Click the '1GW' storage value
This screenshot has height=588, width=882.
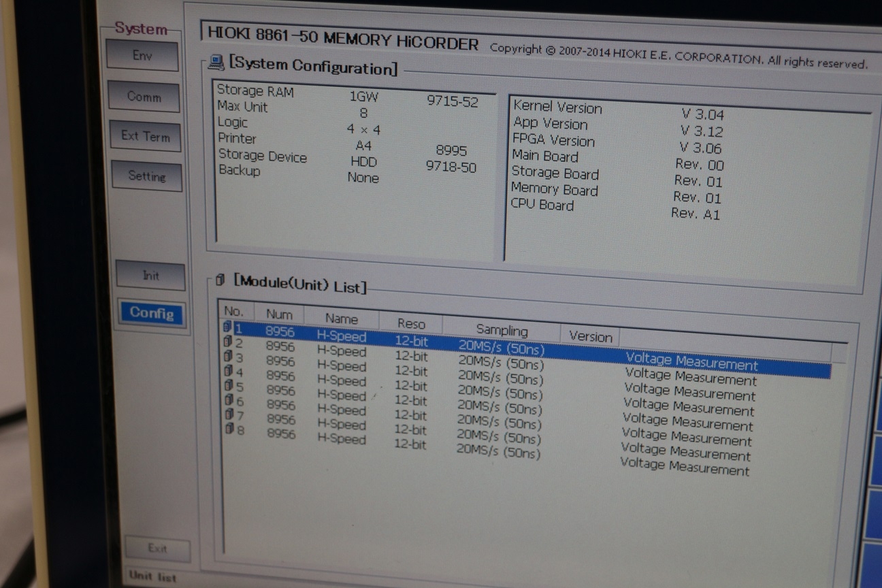tap(363, 97)
